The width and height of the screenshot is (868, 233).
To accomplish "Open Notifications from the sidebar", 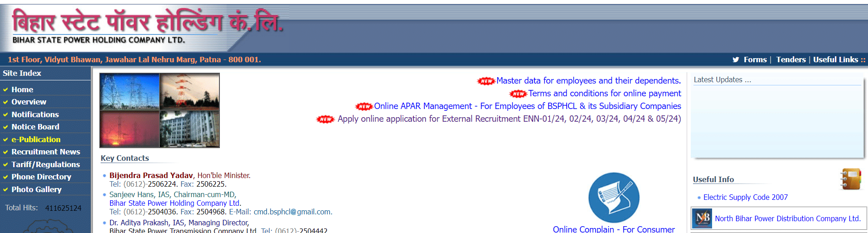I will point(35,114).
